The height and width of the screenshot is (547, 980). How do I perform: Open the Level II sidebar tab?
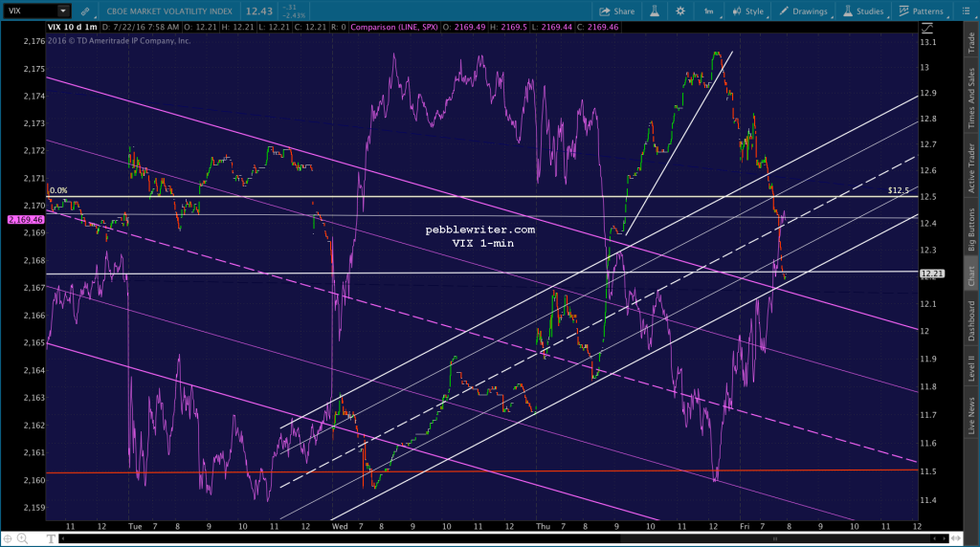point(971,368)
